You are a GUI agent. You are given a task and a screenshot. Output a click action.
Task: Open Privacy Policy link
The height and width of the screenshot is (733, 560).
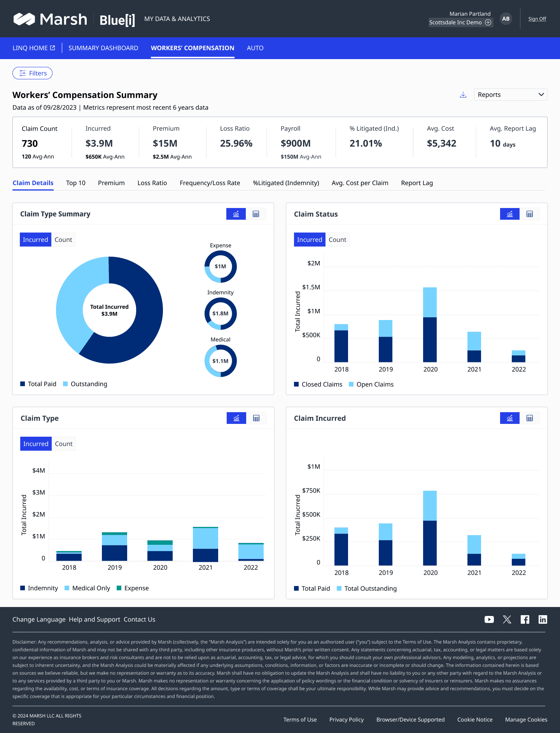[346, 719]
